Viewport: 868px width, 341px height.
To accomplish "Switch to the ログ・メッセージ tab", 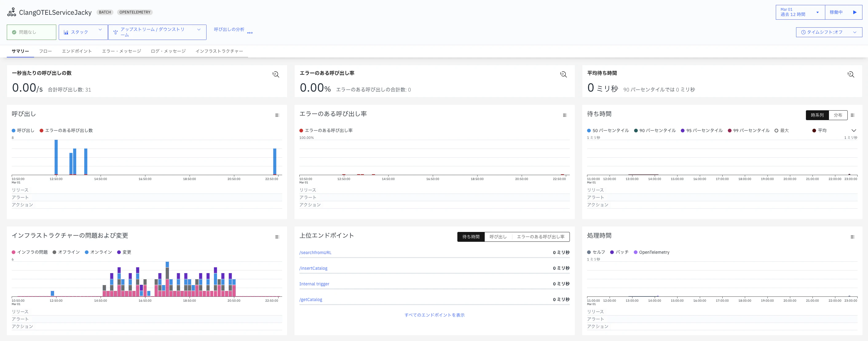I will tap(168, 51).
